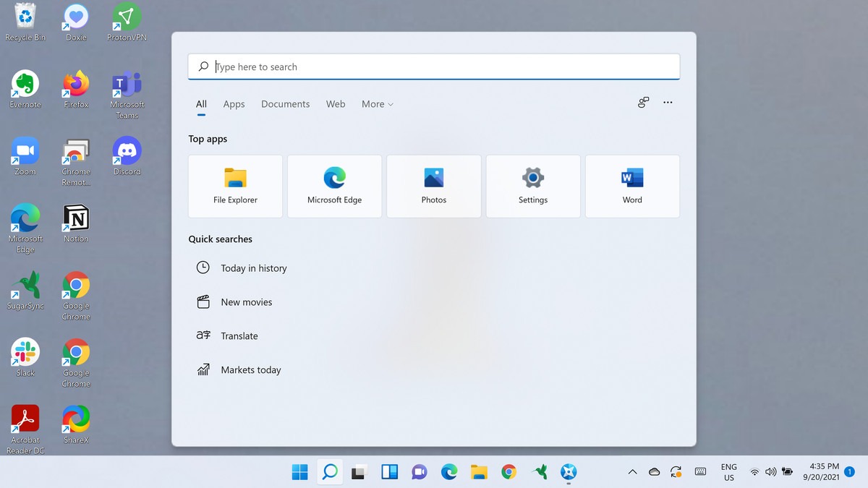
Task: Select the Web search tab
Action: 336,104
